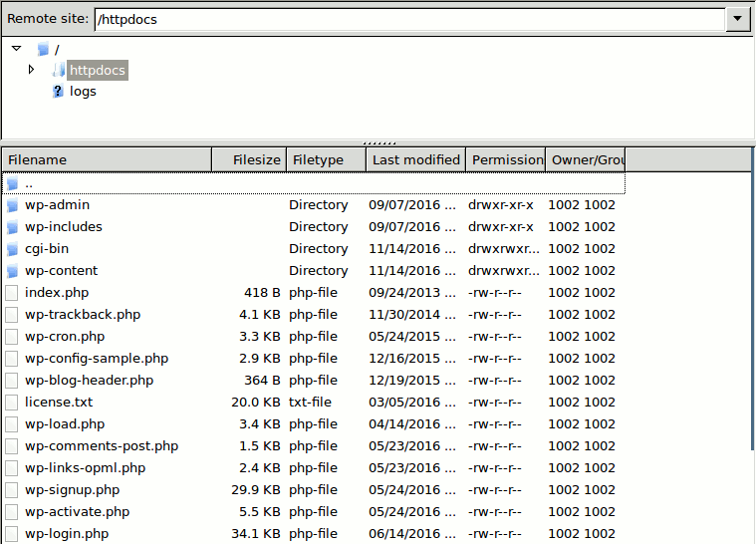The image size is (756, 544).
Task: Click the cgi-bin folder icon
Action: coord(12,249)
